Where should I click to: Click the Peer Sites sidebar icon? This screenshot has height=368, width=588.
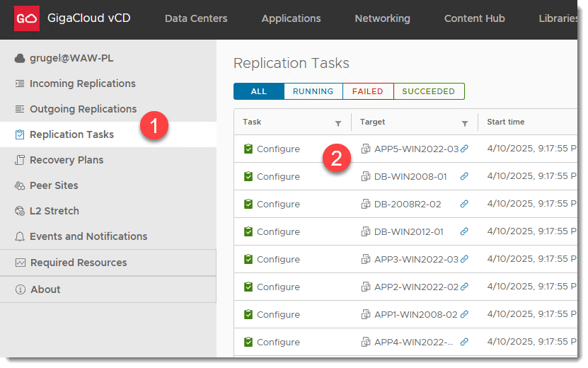click(x=20, y=185)
